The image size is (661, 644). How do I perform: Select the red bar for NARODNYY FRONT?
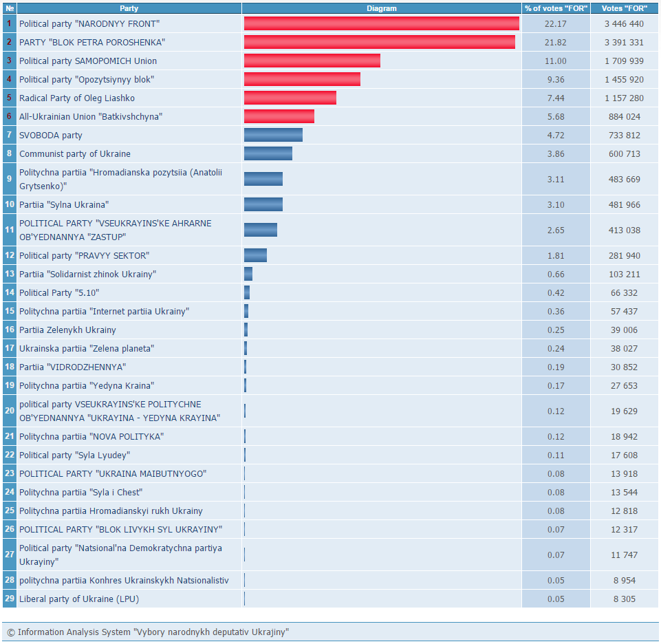click(x=381, y=23)
